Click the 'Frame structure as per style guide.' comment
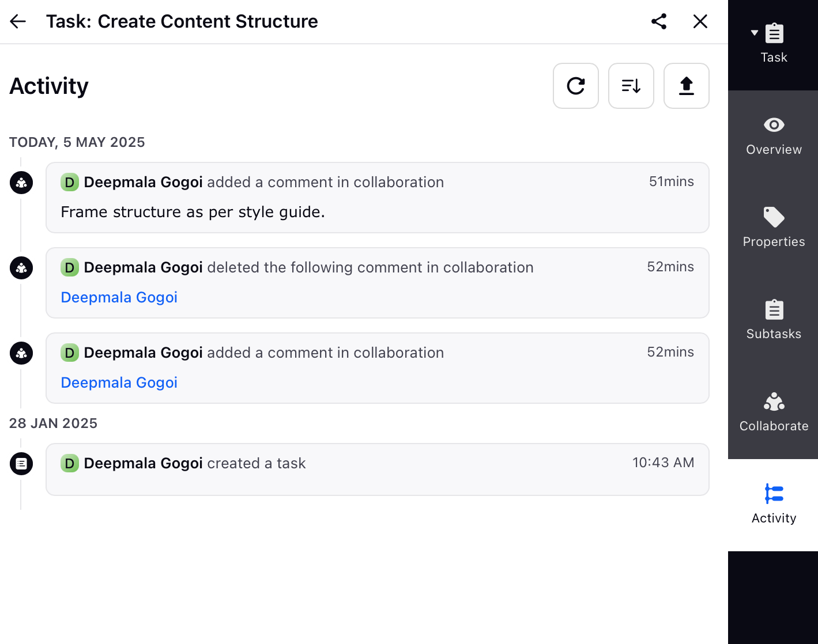818x644 pixels. (193, 212)
